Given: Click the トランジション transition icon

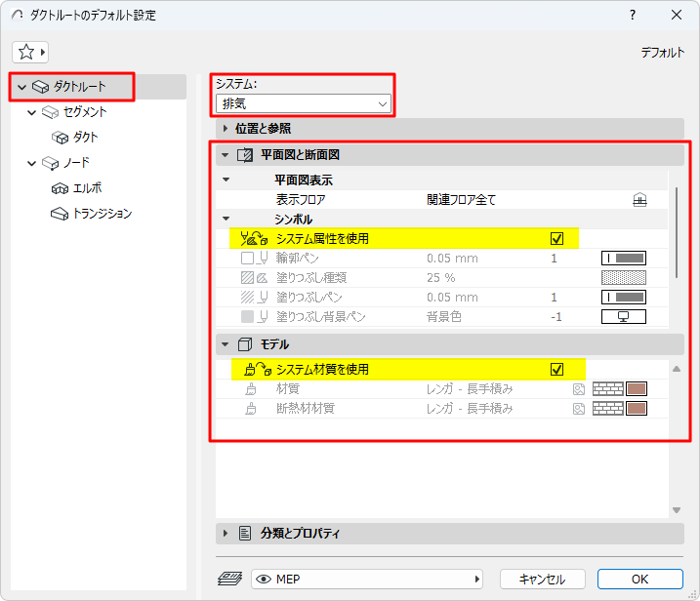Looking at the screenshot, I should [x=60, y=215].
